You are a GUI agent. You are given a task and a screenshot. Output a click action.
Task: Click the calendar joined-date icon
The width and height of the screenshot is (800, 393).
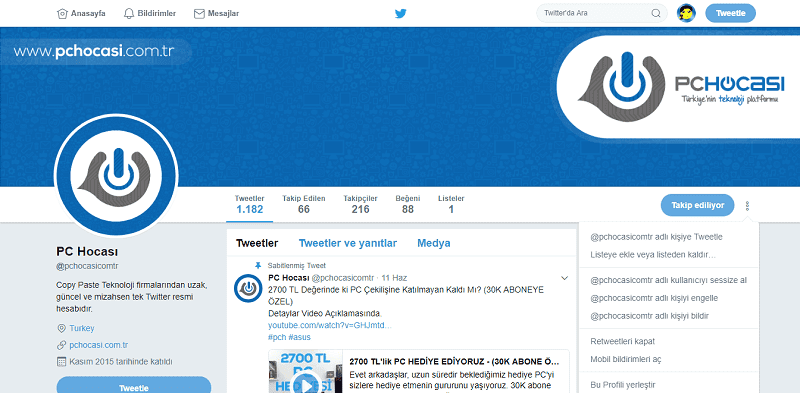[61, 362]
